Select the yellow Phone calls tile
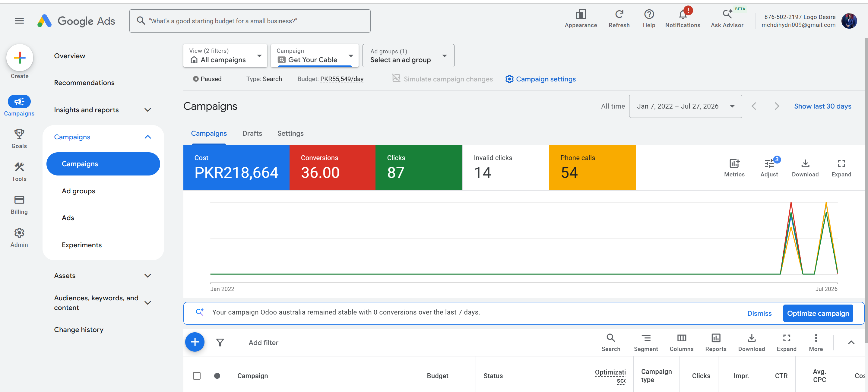The width and height of the screenshot is (868, 392). pyautogui.click(x=592, y=168)
